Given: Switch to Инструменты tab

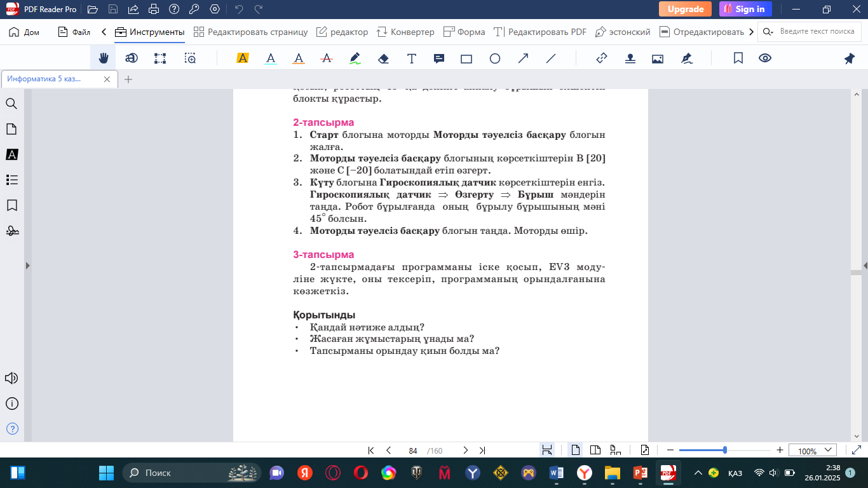Looking at the screenshot, I should point(150,32).
